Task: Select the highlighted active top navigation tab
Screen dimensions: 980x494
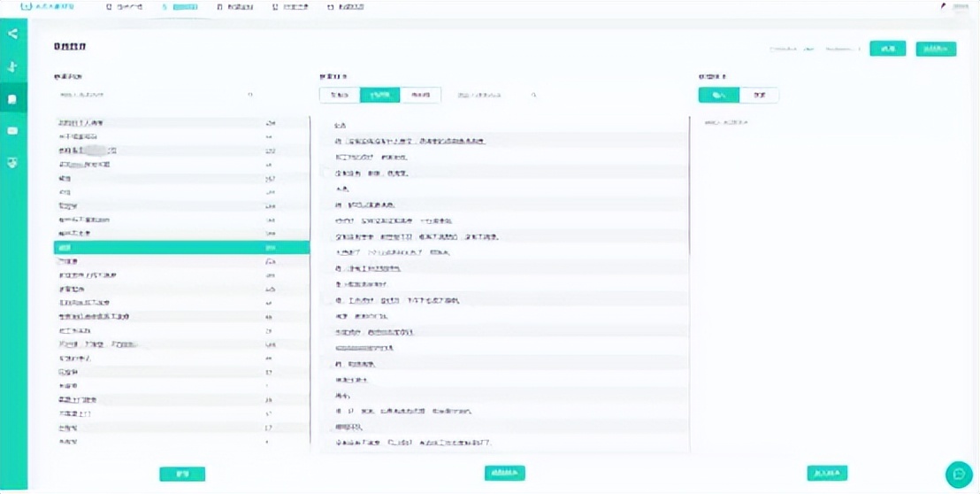Action: (x=180, y=7)
